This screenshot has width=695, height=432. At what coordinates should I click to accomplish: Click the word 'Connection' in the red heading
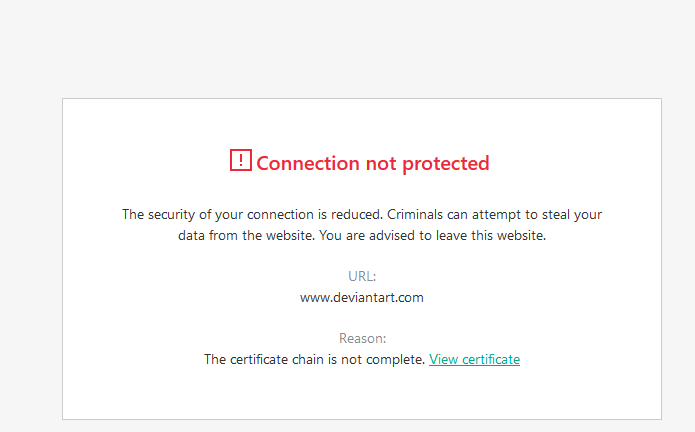[306, 163]
